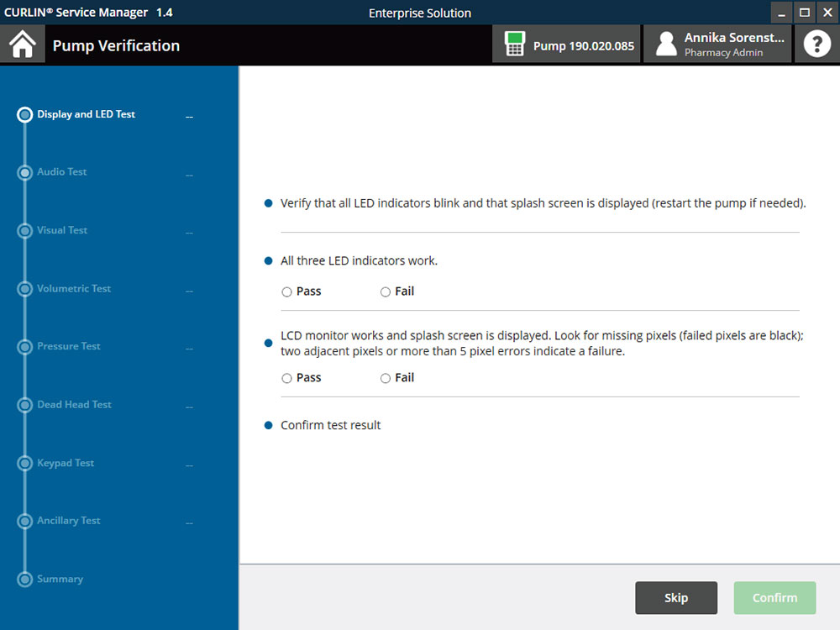The image size is (840, 630).
Task: Open the Help question mark icon
Action: pyautogui.click(x=817, y=45)
